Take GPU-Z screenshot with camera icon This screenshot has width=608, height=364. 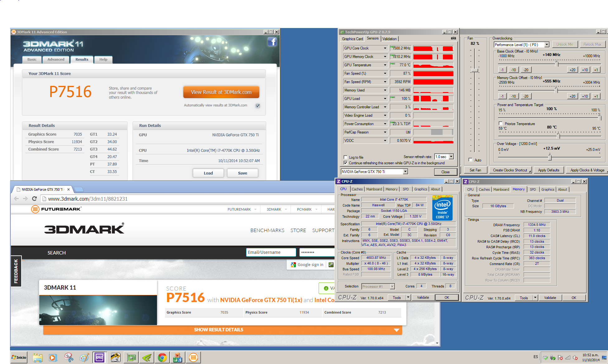pyautogui.click(x=454, y=38)
